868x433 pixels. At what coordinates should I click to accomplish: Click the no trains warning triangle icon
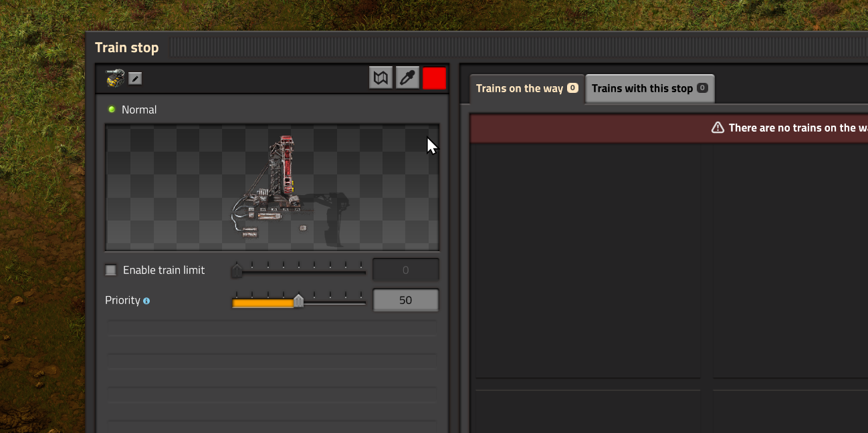(718, 128)
